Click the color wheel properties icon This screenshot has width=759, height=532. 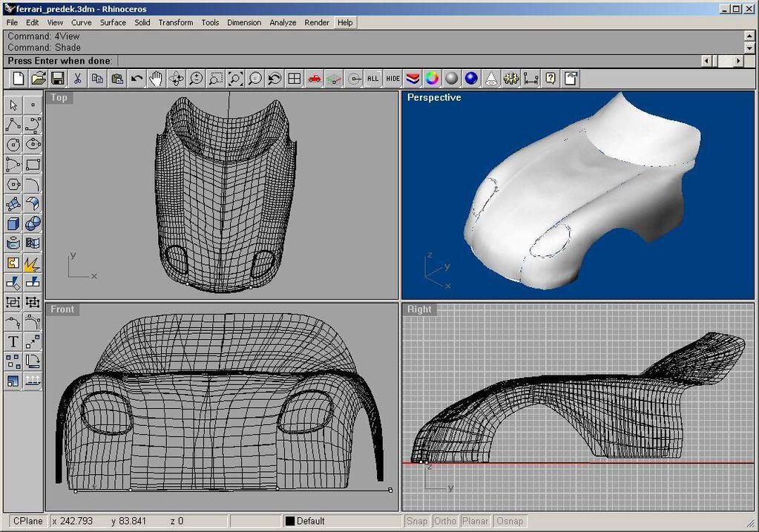click(x=433, y=79)
